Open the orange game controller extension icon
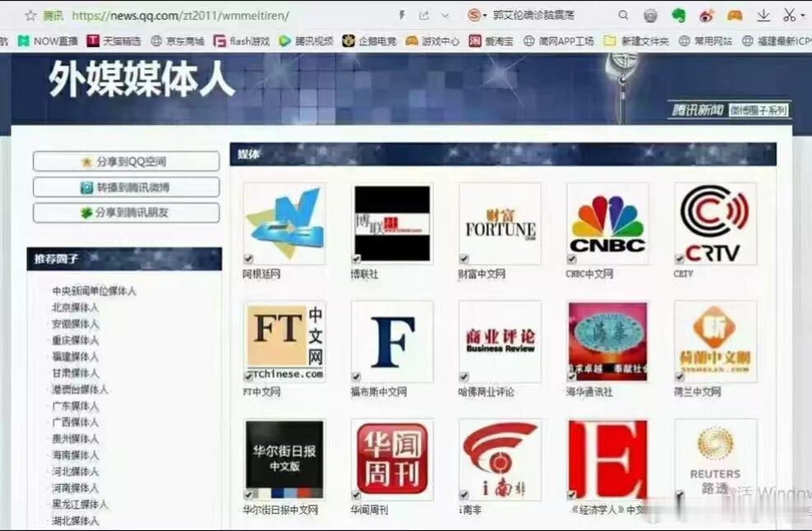Screen dimensions: 812x531 point(734,16)
